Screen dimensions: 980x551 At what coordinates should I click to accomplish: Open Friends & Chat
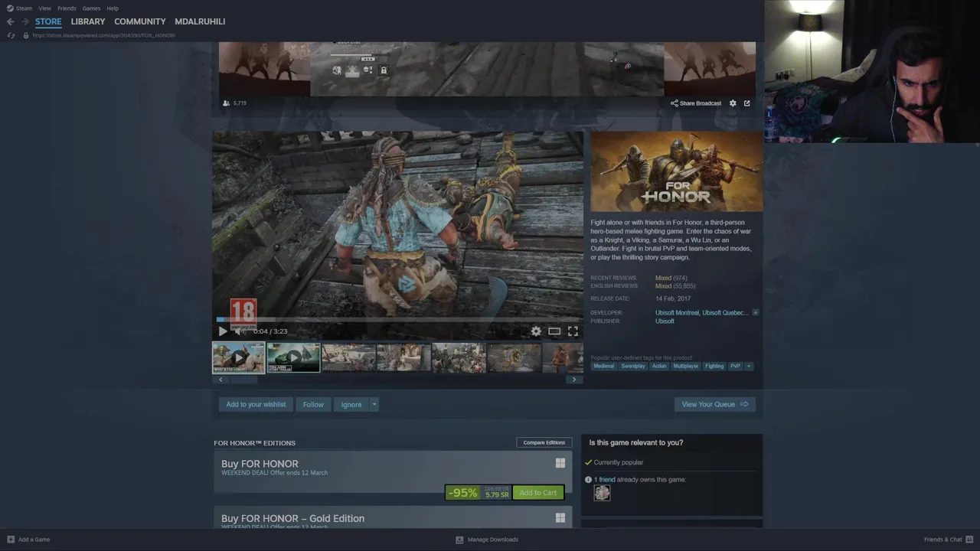click(949, 540)
